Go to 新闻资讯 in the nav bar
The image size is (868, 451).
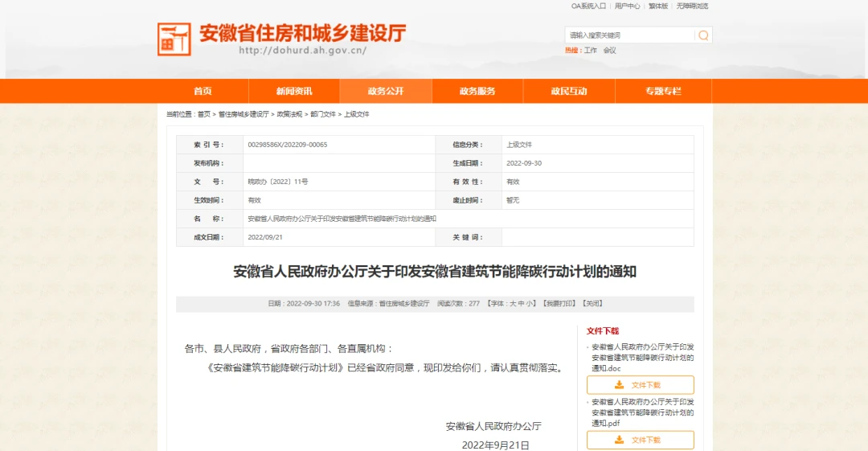(x=294, y=91)
